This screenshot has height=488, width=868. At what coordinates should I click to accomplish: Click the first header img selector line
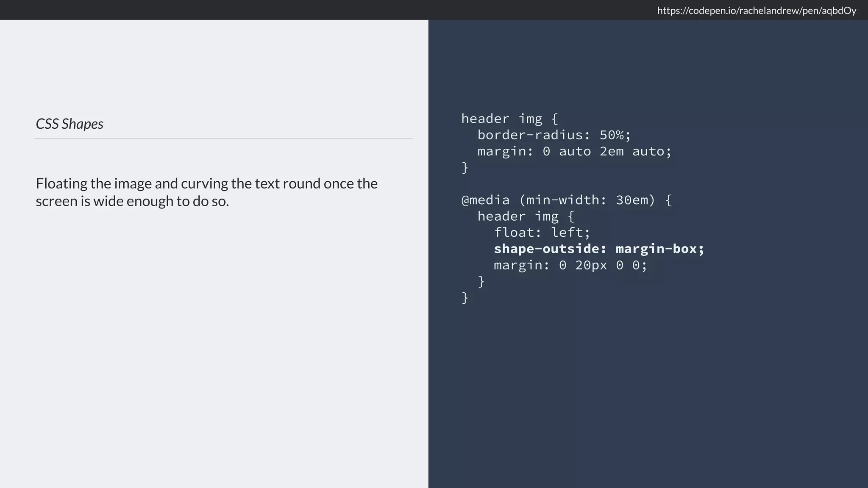coord(509,119)
